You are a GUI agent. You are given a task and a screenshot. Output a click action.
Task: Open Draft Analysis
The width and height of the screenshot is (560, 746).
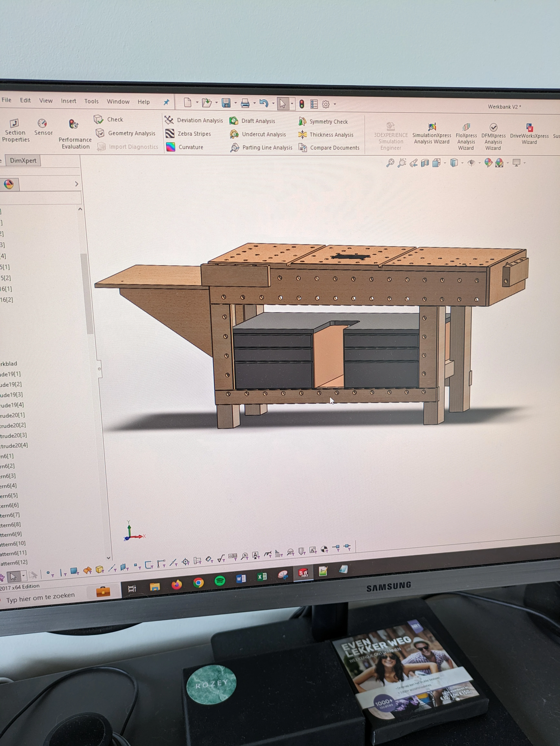(252, 121)
